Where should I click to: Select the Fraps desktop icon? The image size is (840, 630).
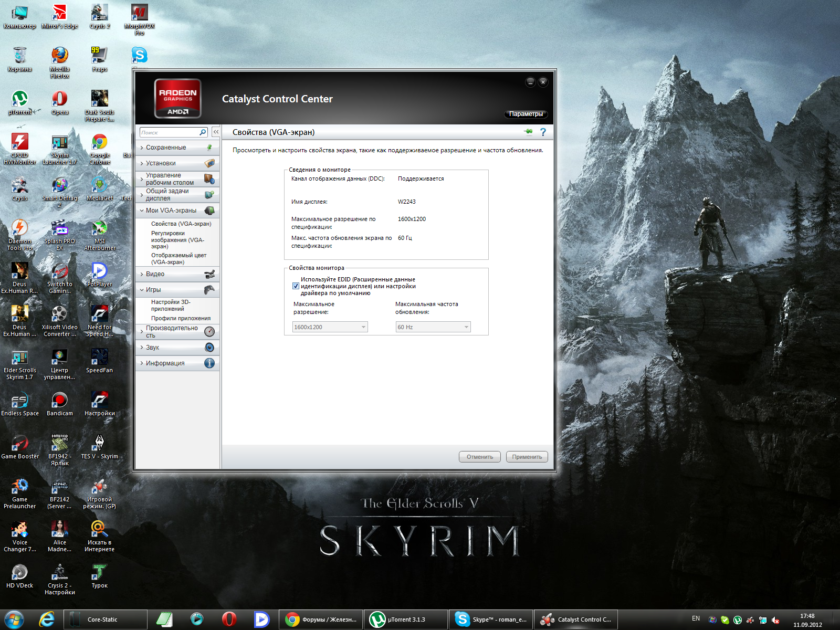[100, 59]
